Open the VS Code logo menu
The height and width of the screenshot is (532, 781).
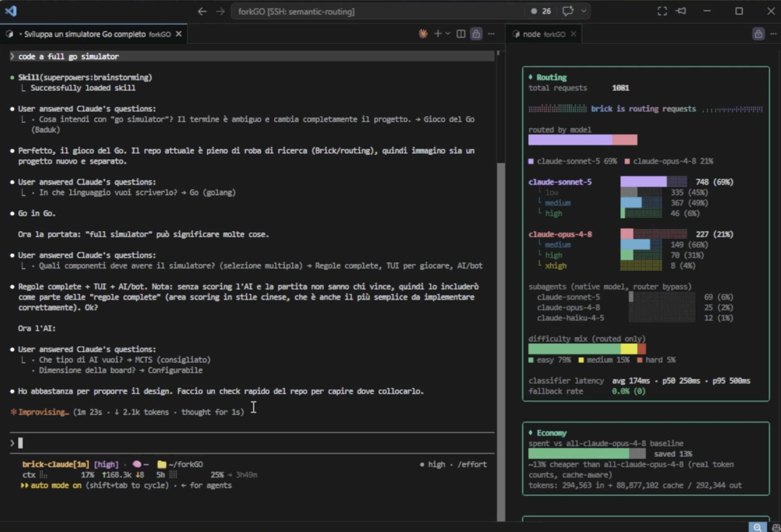tap(11, 11)
